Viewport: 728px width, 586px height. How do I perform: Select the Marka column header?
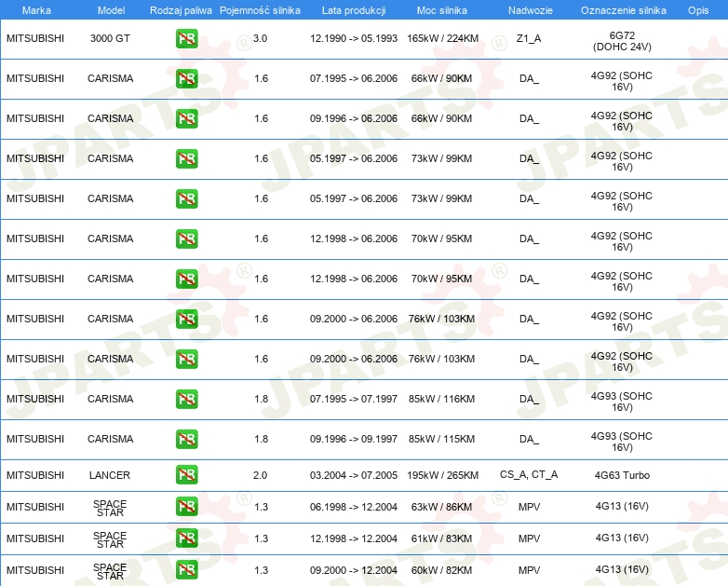coord(36,10)
